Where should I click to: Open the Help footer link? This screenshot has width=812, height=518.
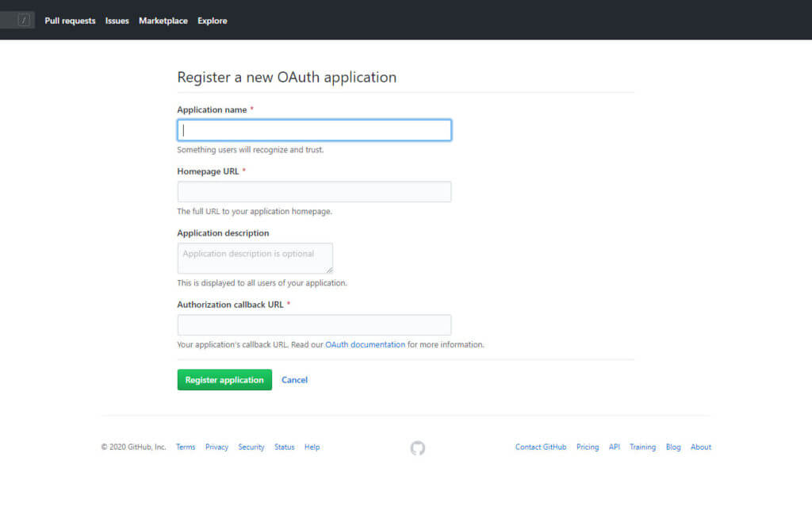pyautogui.click(x=312, y=447)
